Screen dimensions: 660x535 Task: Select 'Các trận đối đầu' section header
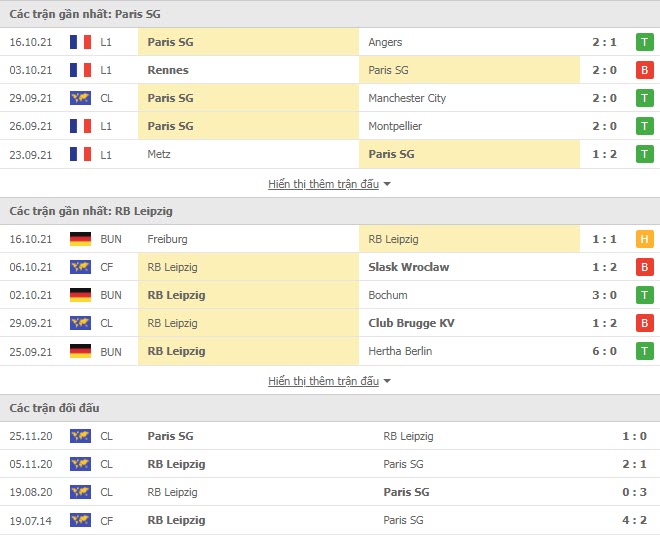pyautogui.click(x=330, y=408)
